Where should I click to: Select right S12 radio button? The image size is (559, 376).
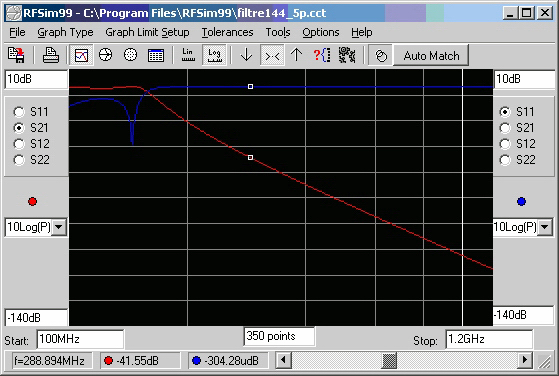coord(505,144)
